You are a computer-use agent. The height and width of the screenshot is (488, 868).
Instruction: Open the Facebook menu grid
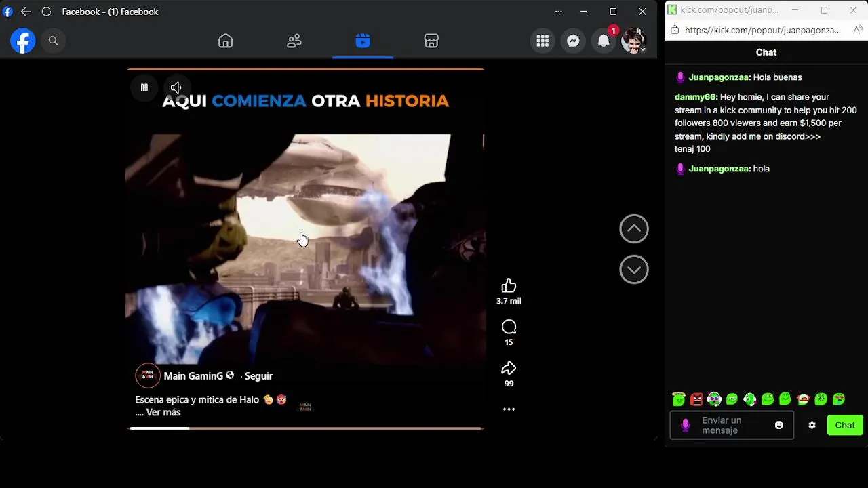pyautogui.click(x=542, y=41)
